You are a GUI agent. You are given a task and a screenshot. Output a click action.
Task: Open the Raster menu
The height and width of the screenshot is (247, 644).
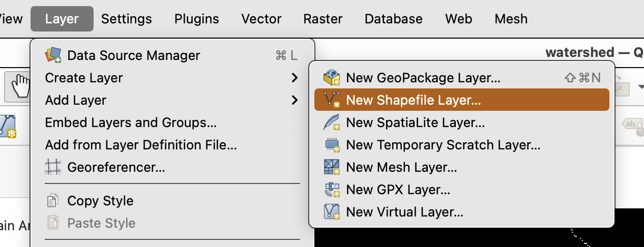323,19
